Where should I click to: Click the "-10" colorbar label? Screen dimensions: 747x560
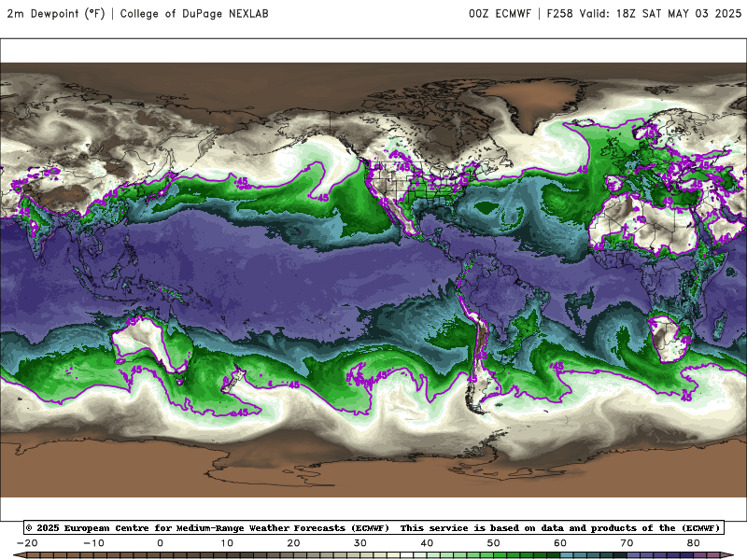coord(94,543)
